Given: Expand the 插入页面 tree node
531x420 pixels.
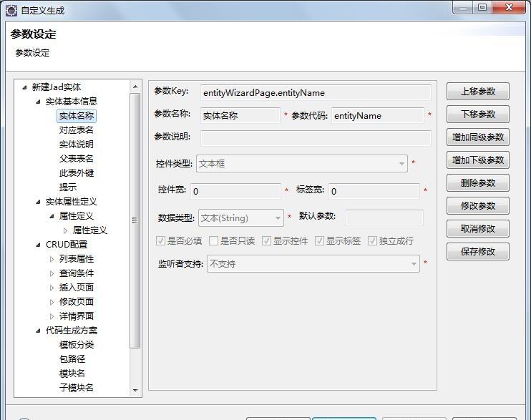Looking at the screenshot, I should click(52, 288).
